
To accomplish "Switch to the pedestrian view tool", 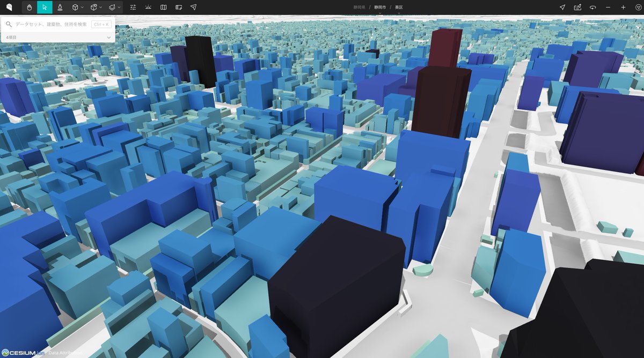I will (x=60, y=7).
